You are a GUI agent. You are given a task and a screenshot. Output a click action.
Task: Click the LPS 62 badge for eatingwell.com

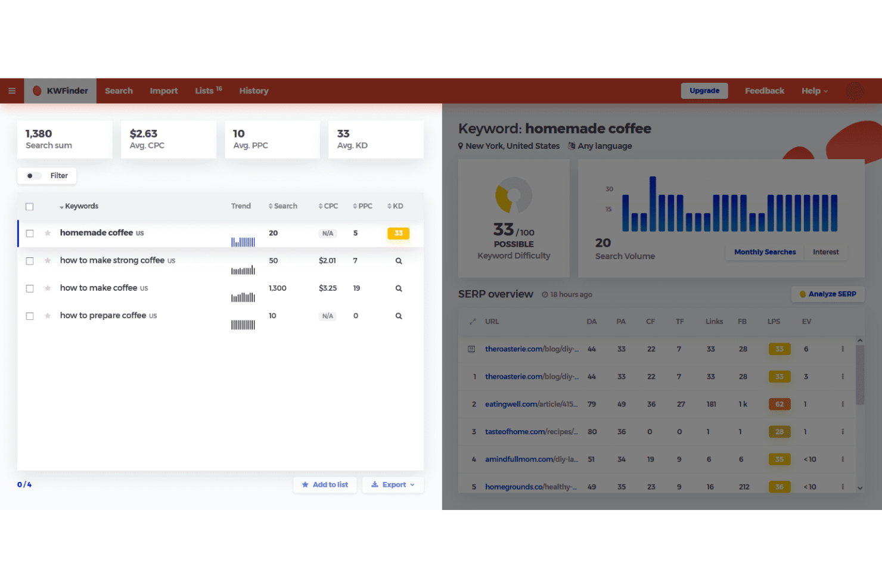[x=779, y=404]
